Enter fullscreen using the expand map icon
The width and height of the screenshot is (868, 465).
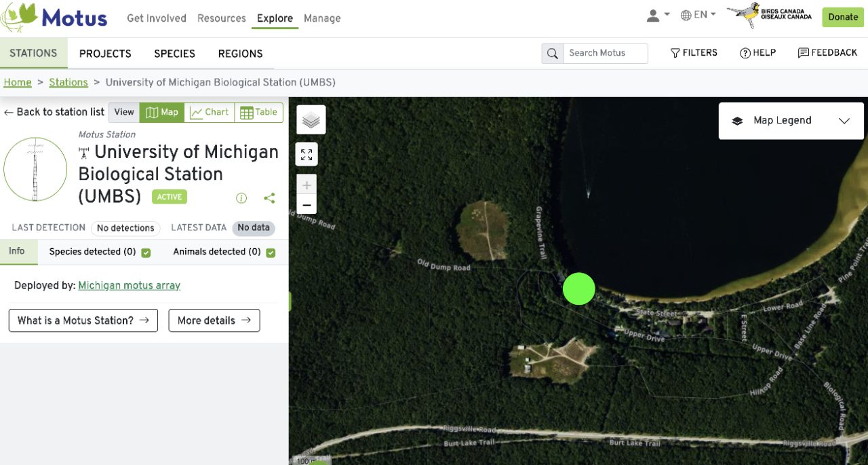tap(307, 154)
